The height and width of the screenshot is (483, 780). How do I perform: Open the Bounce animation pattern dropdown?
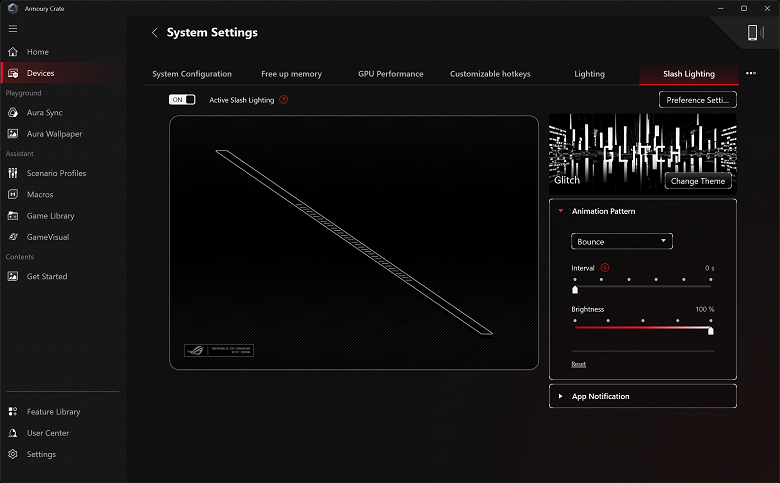coord(622,241)
